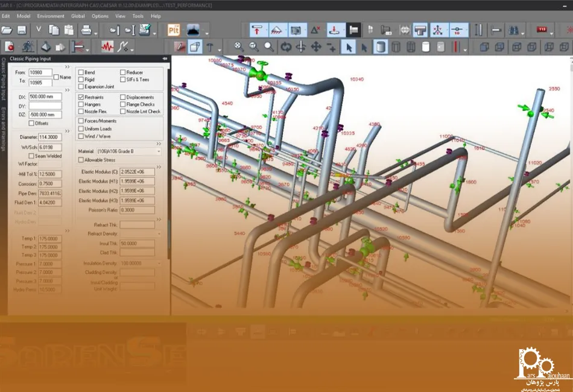Uncheck the Restraints checkbox
573x392 pixels.
click(x=81, y=97)
